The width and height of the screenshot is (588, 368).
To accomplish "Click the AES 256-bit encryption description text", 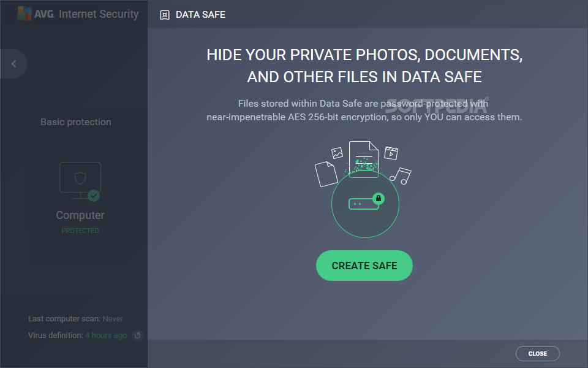I will click(x=364, y=110).
